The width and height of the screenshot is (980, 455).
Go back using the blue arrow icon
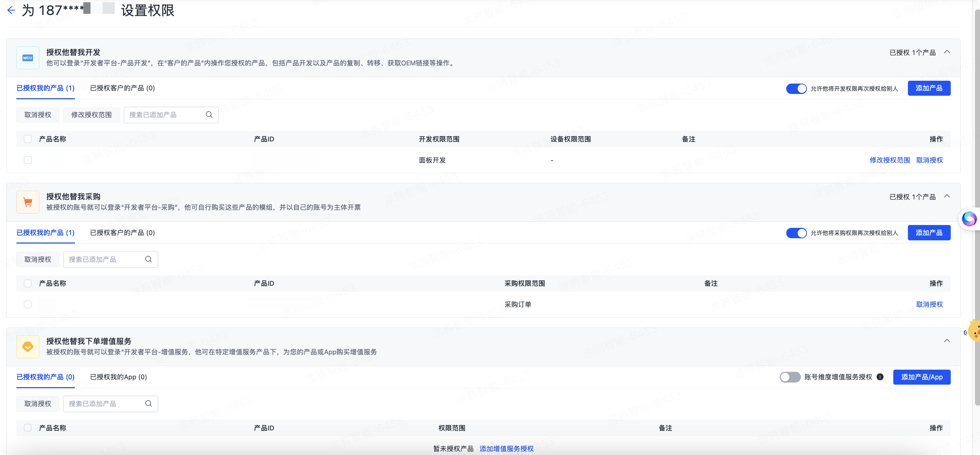click(11, 10)
